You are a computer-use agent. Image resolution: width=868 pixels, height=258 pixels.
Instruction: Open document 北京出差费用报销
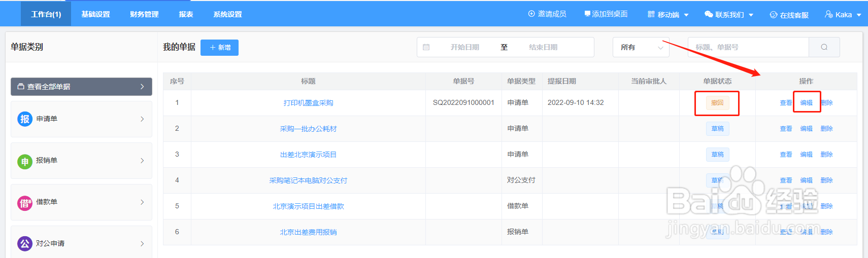tap(308, 232)
